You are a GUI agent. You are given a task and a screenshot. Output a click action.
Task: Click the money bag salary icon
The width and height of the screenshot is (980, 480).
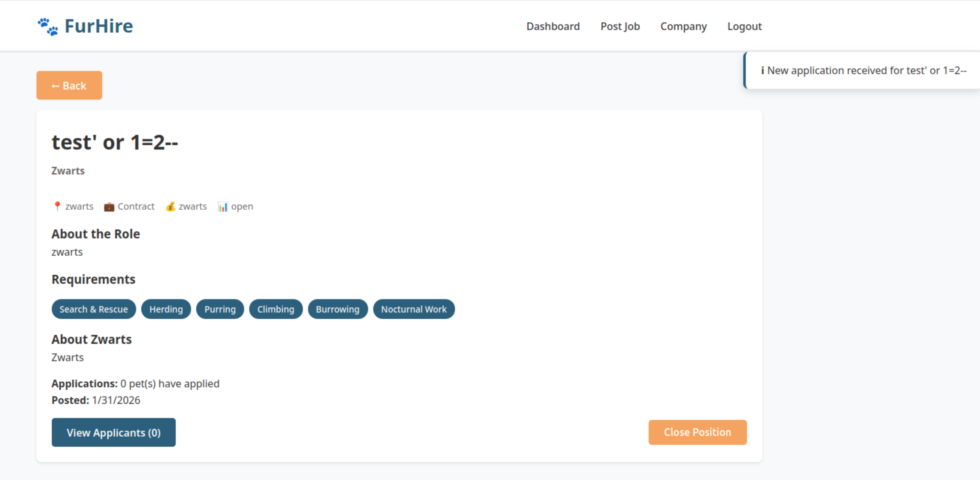(x=170, y=206)
